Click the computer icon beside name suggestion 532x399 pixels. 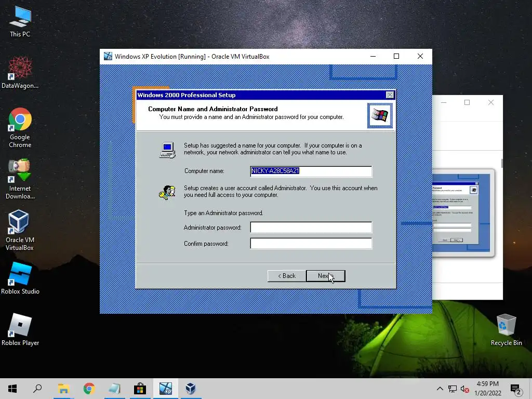point(167,150)
